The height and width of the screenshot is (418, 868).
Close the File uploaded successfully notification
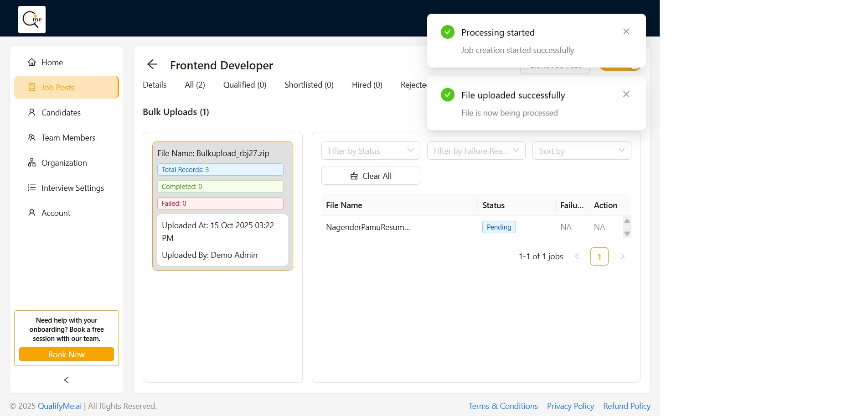tap(626, 94)
